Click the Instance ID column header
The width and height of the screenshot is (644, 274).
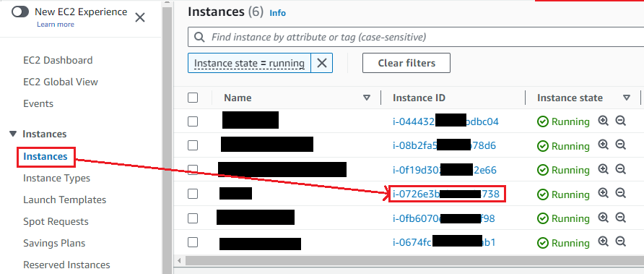[x=419, y=98]
